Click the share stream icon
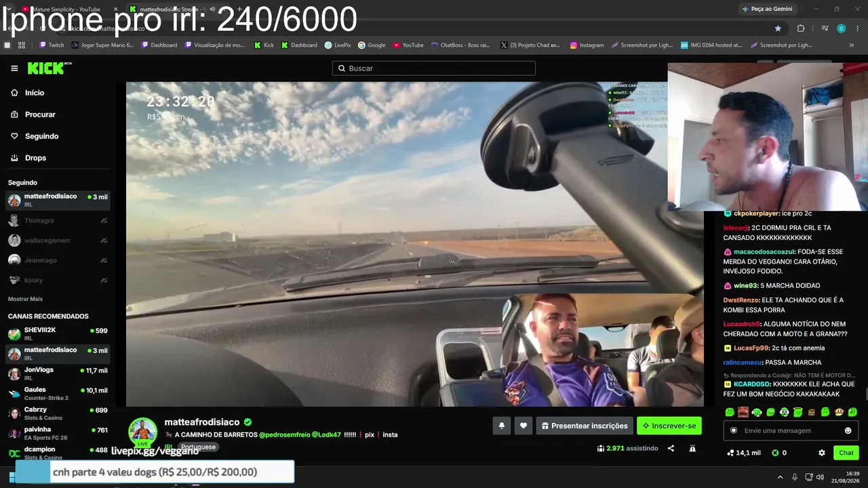The height and width of the screenshot is (488, 868). point(671,448)
